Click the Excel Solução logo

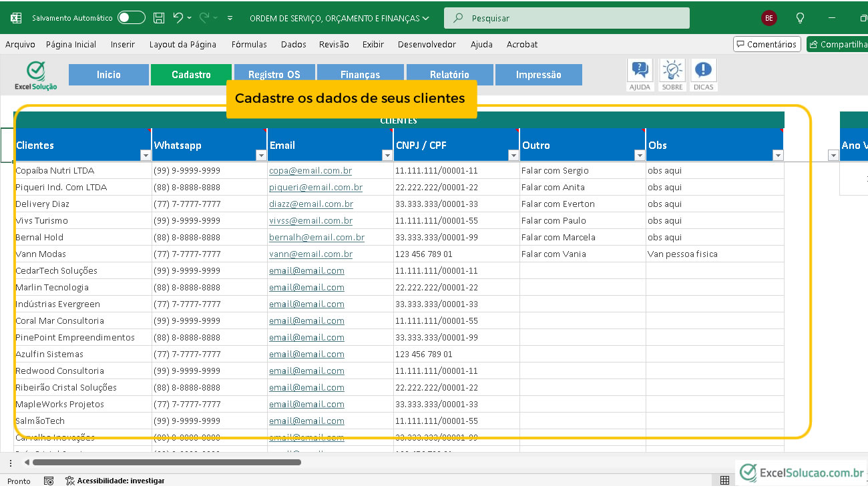click(x=36, y=75)
